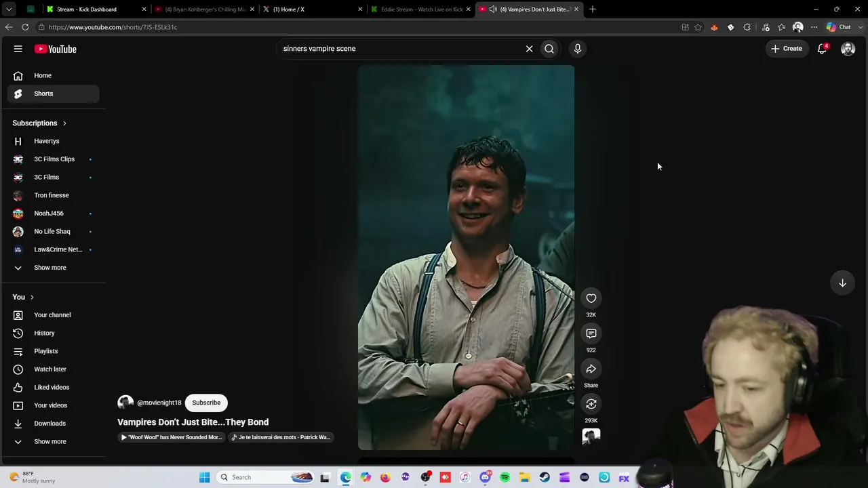Start voice search with the microphone
868x488 pixels.
pyautogui.click(x=578, y=49)
